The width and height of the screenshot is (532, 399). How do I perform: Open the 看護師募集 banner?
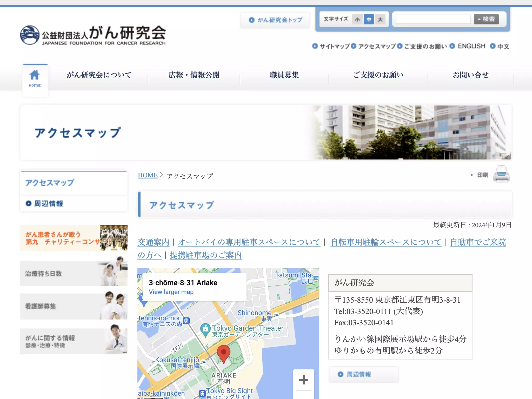pos(74,305)
